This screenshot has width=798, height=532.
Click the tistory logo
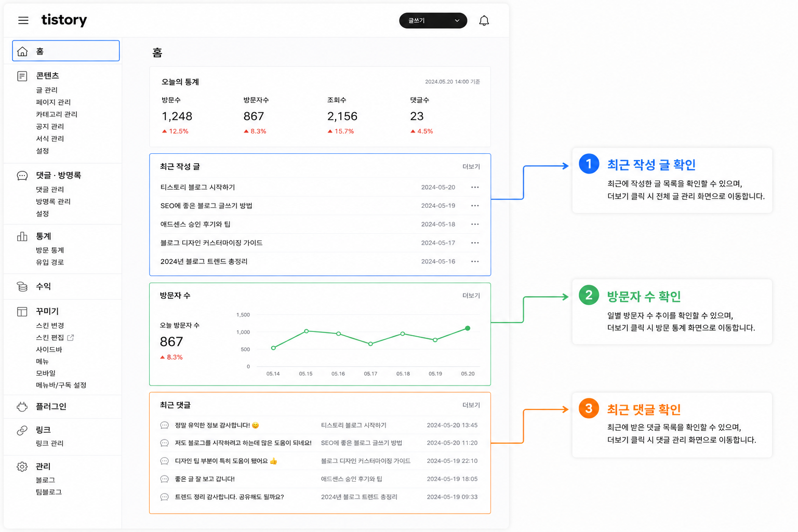point(64,20)
